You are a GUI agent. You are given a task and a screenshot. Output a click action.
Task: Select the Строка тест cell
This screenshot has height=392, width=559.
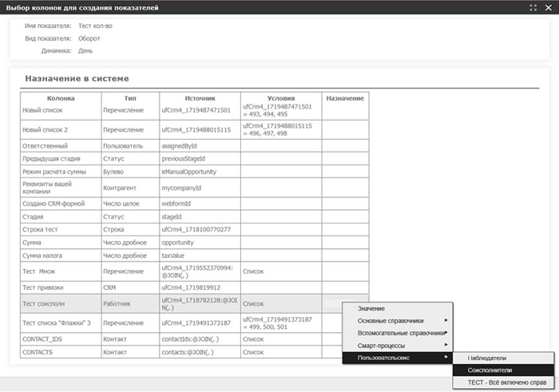point(61,229)
